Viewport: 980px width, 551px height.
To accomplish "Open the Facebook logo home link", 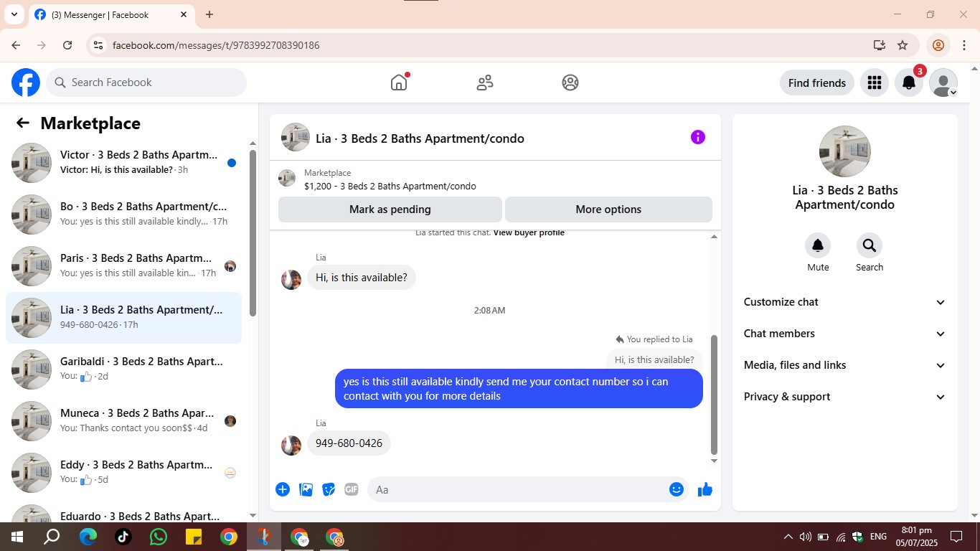I will click(x=26, y=83).
